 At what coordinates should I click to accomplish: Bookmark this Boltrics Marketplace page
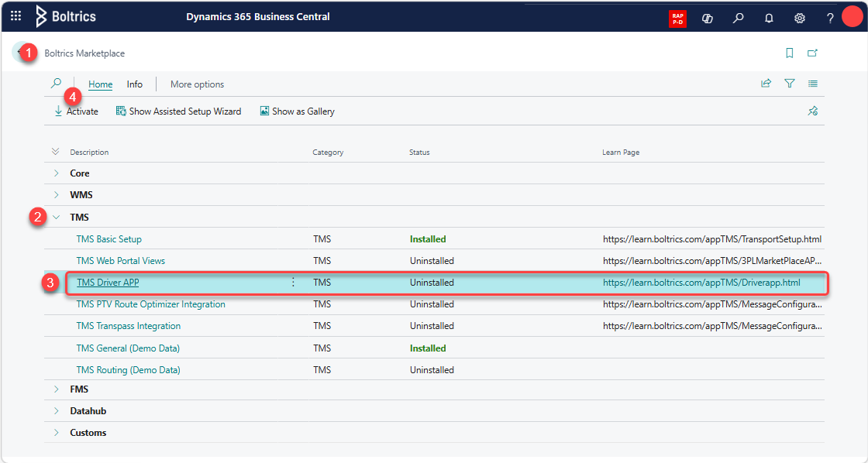tap(790, 53)
